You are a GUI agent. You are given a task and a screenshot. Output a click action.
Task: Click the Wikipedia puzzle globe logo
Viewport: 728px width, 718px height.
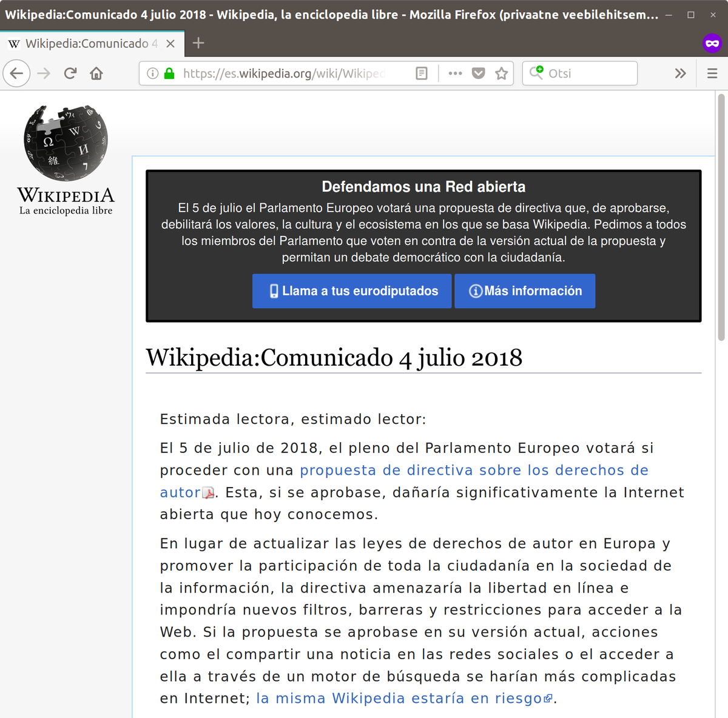(65, 141)
